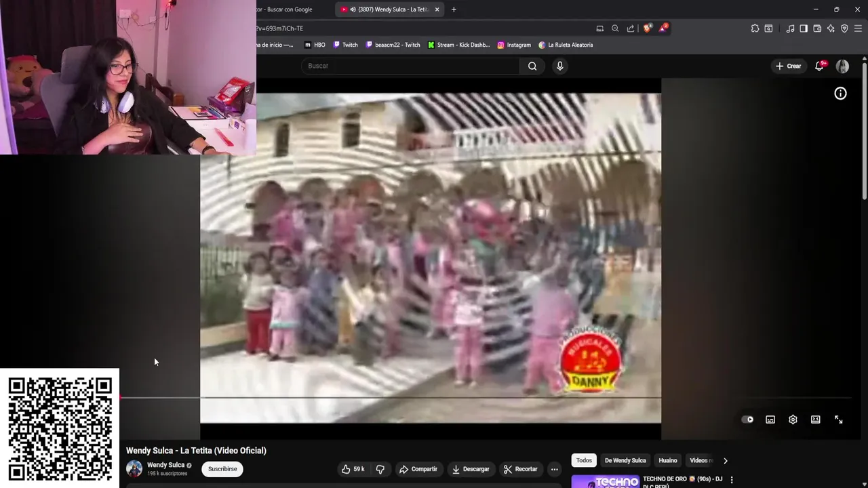Click the Descargar button
The height and width of the screenshot is (488, 868).
click(x=471, y=469)
